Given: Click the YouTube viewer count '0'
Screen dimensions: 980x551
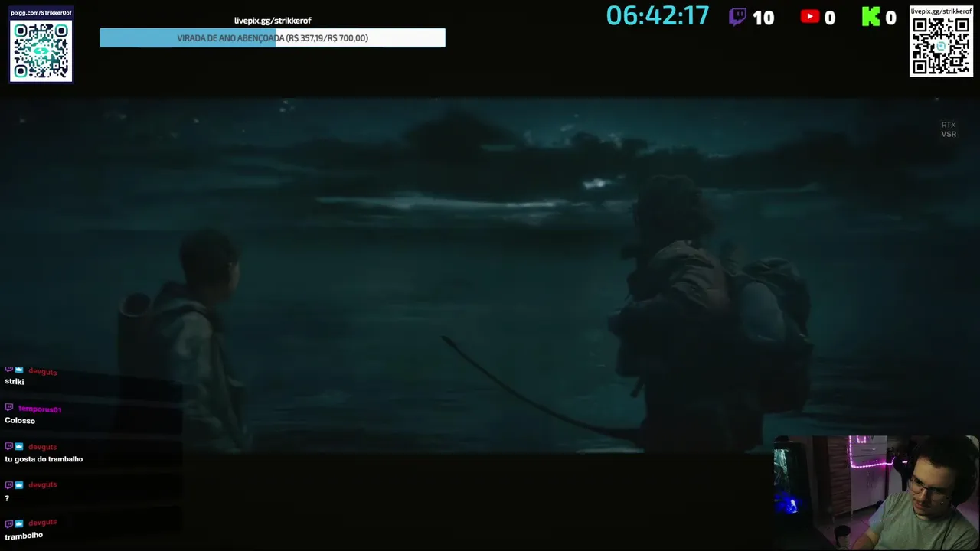Looking at the screenshot, I should click(830, 18).
